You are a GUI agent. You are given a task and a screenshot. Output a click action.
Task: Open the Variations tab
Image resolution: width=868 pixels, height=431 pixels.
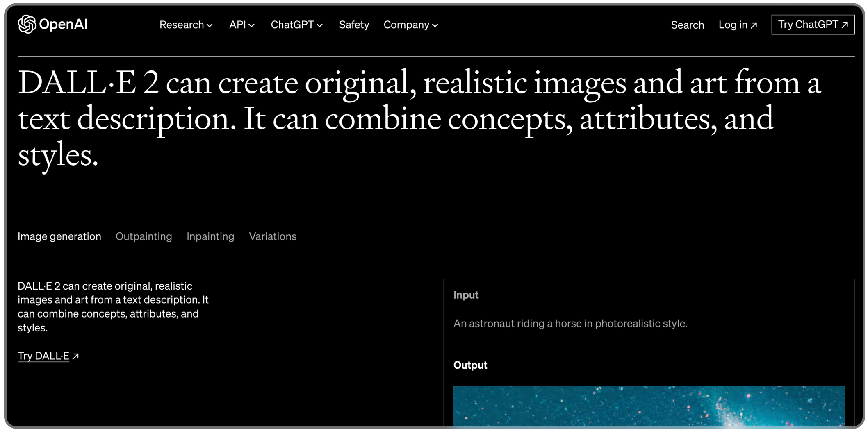click(x=273, y=236)
